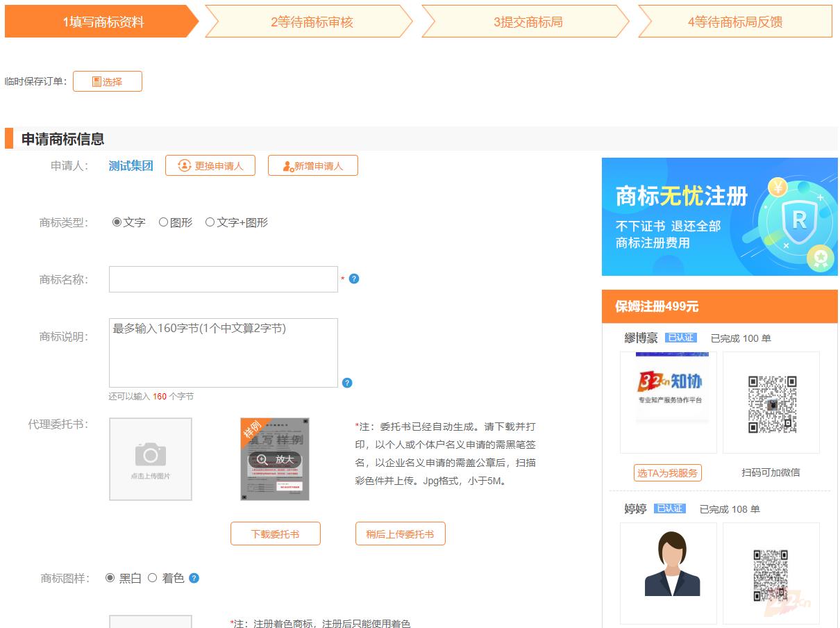Image resolution: width=840 pixels, height=628 pixels.
Task: Select the 文字 trademark type radio
Action: coord(117,222)
